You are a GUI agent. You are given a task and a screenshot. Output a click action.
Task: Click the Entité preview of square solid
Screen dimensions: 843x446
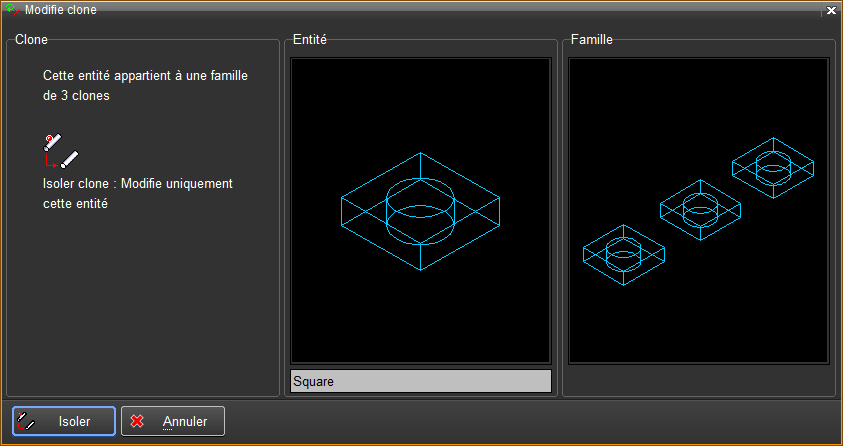coord(420,211)
